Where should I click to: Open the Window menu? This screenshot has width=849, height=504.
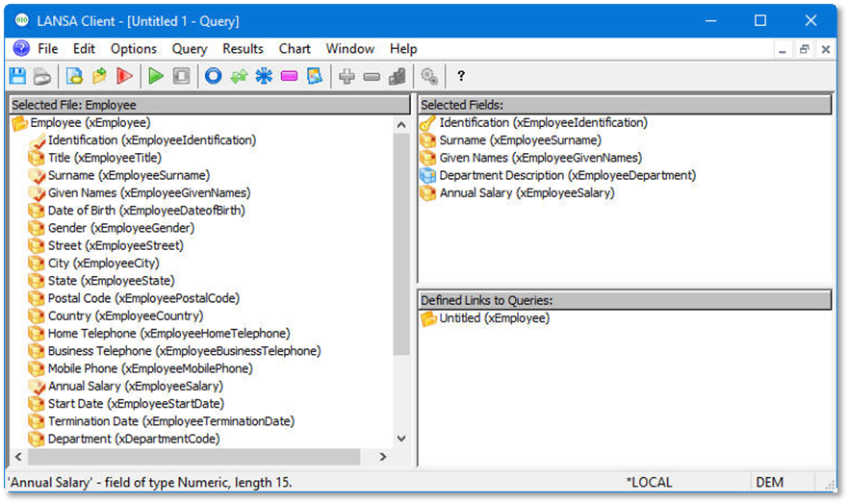click(349, 49)
